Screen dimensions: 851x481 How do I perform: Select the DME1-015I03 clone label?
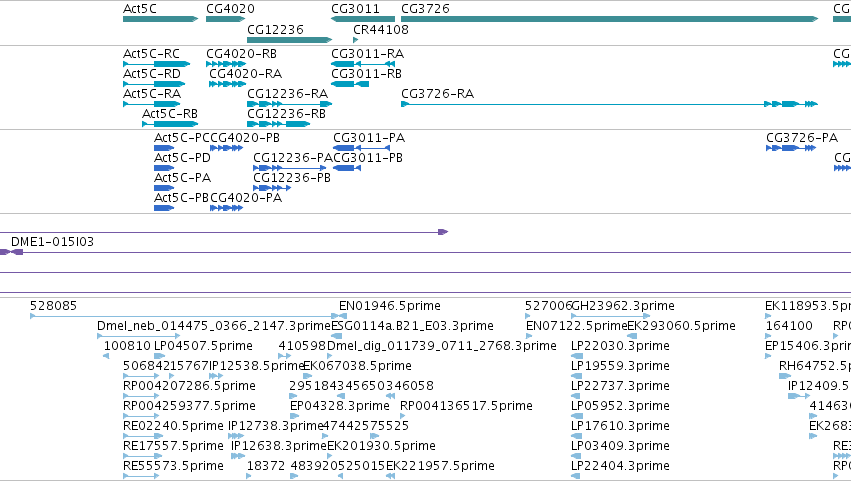[x=53, y=242]
